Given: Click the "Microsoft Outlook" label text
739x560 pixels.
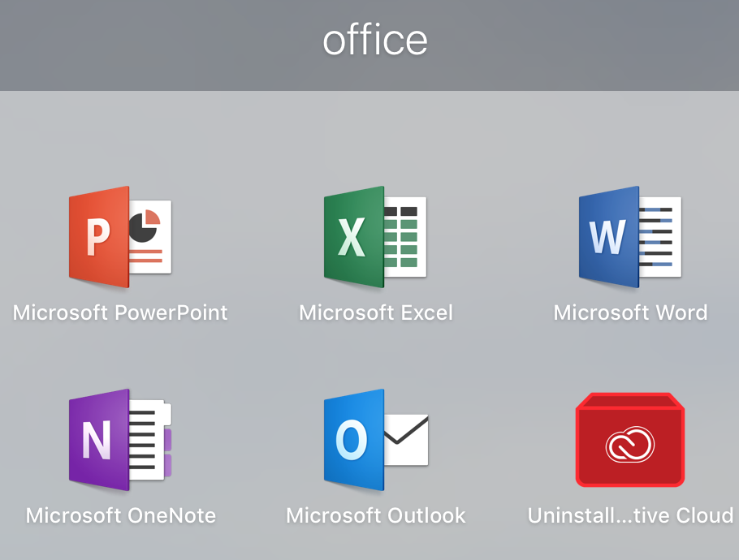Looking at the screenshot, I should [x=376, y=515].
